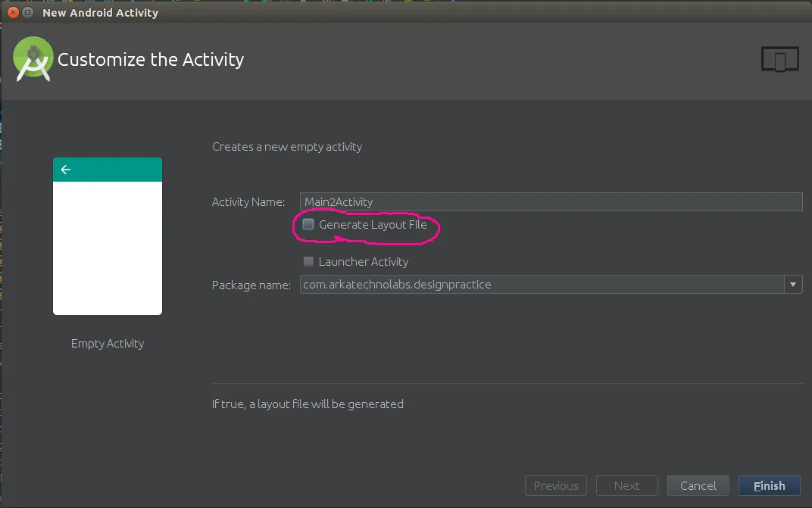Click the device form-factor icon
The image size is (812, 508).
[x=780, y=59]
